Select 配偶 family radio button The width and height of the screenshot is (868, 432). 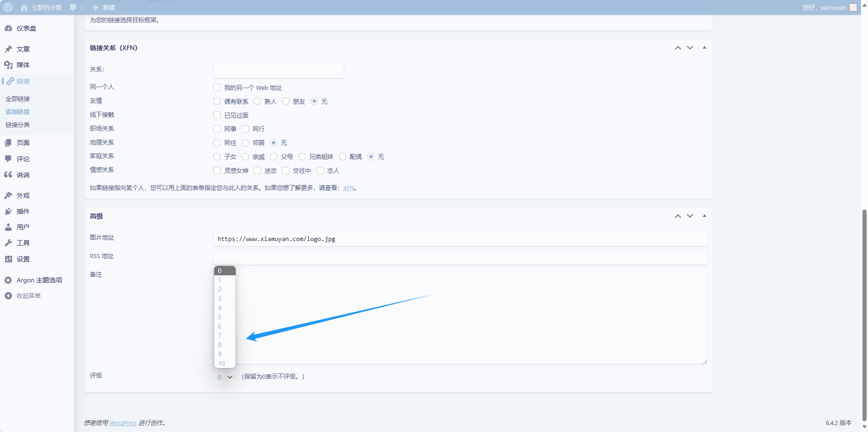tap(343, 157)
